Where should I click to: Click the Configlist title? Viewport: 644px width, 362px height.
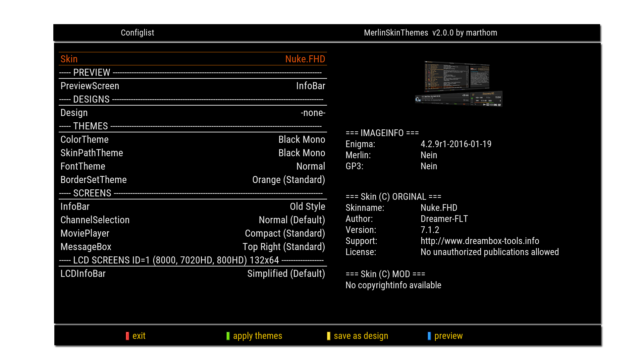[x=138, y=33]
